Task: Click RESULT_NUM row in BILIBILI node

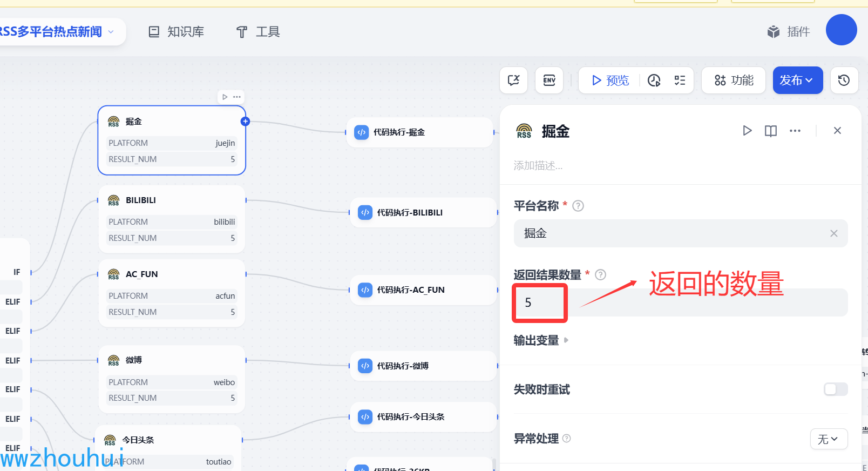Action: (172, 238)
